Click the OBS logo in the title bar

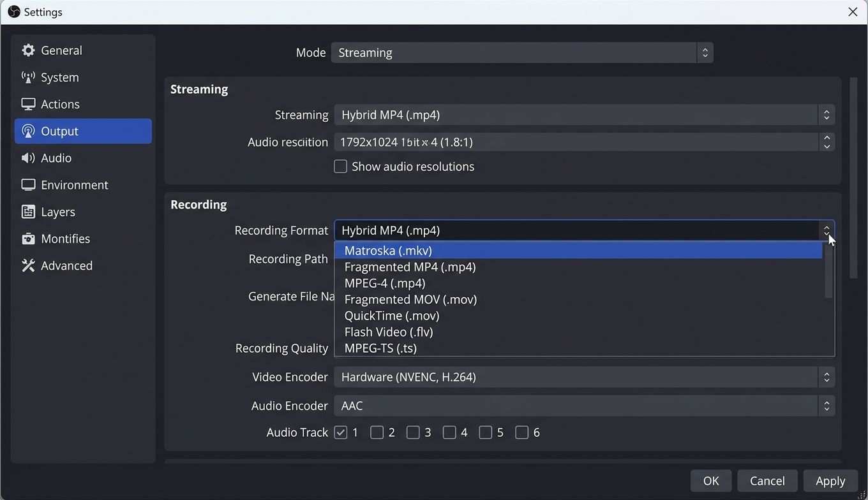tap(14, 11)
